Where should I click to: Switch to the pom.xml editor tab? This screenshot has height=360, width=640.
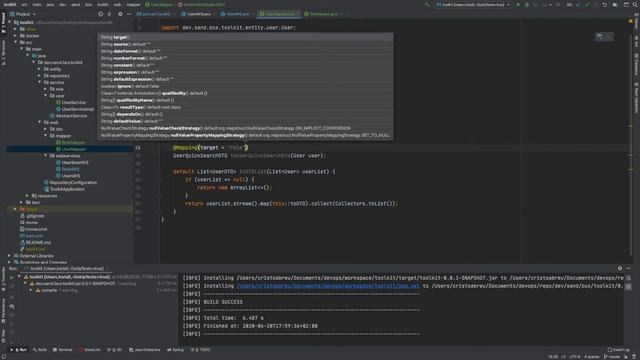pyautogui.click(x=156, y=14)
